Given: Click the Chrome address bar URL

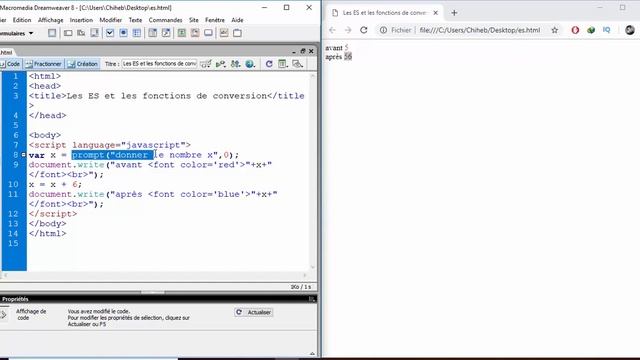Looking at the screenshot, I should pyautogui.click(x=480, y=30).
